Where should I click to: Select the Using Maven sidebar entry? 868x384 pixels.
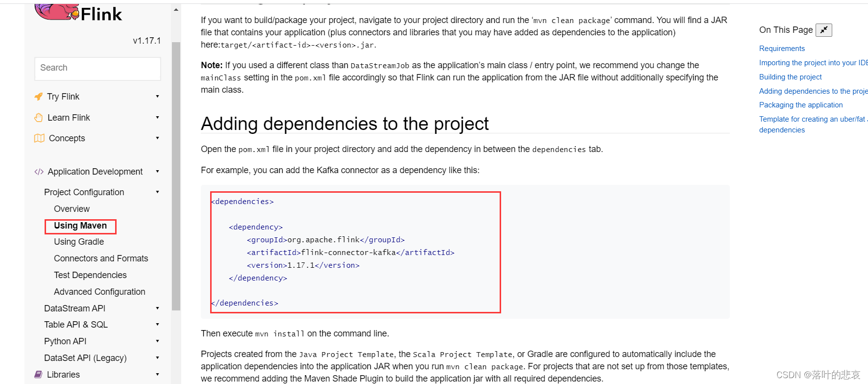[80, 226]
